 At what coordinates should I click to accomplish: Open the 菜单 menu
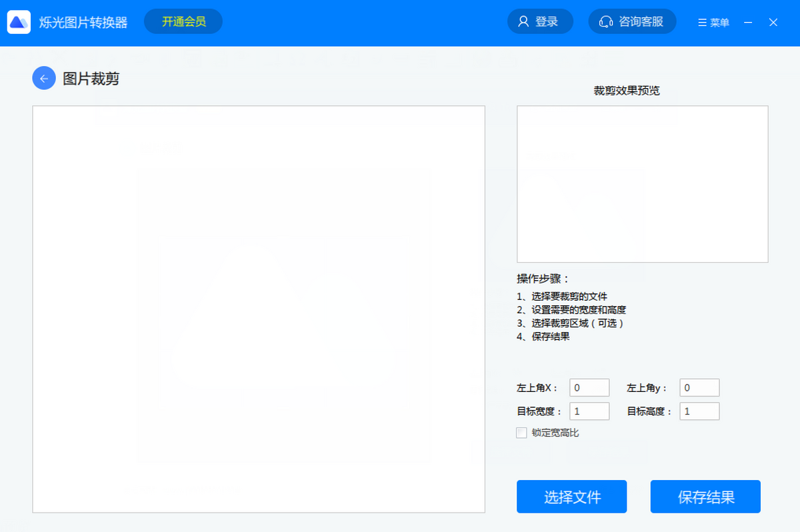(x=713, y=22)
